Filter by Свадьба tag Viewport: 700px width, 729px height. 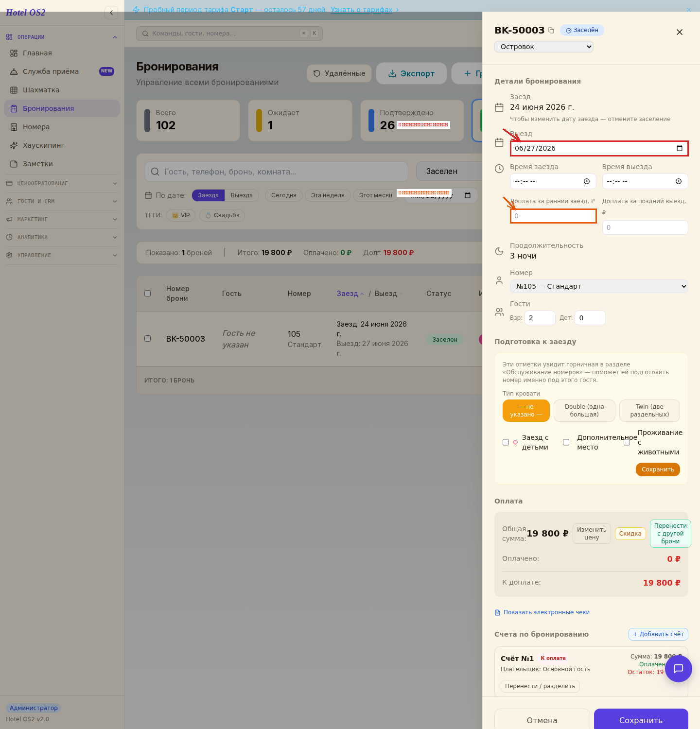tap(222, 215)
